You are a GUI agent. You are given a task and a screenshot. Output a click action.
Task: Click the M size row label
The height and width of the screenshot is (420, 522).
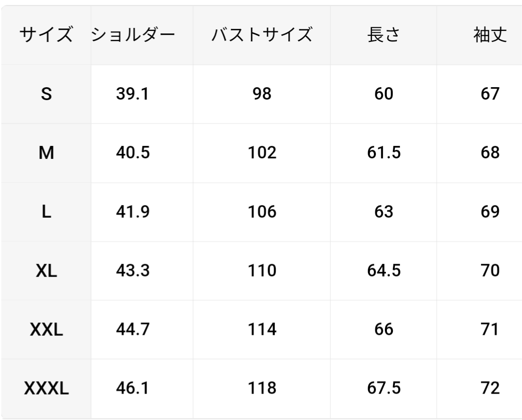tap(46, 153)
